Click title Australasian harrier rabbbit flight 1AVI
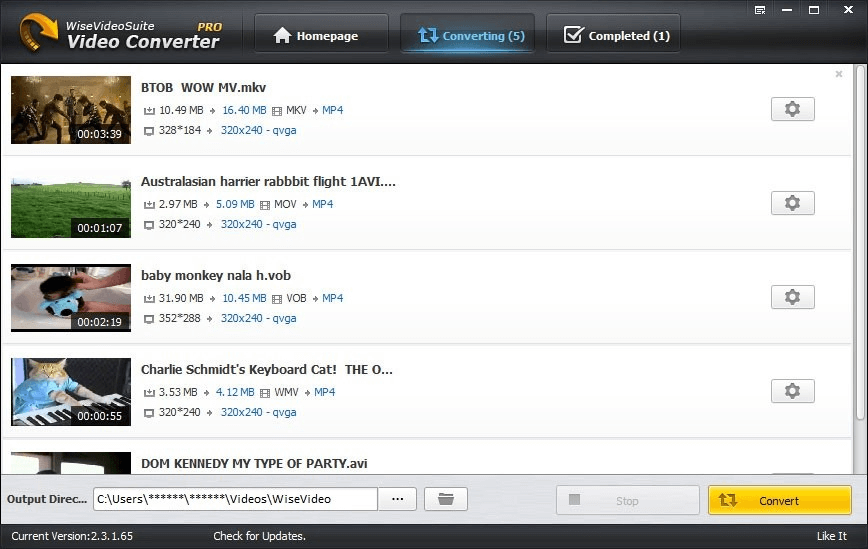The image size is (868, 549). [x=268, y=182]
